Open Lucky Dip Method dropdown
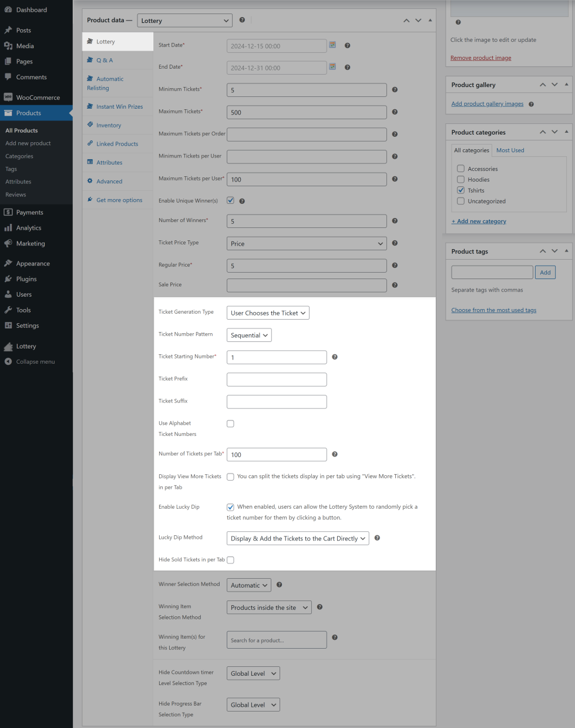575x728 pixels. (x=298, y=538)
